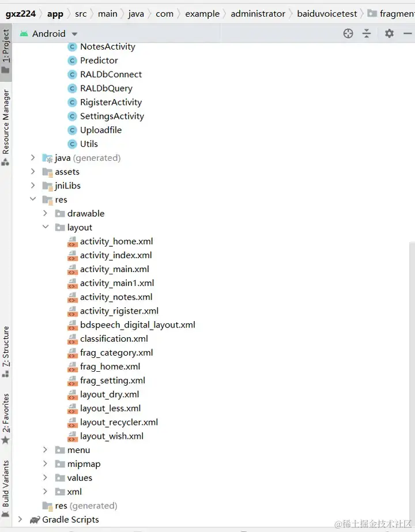Screen dimensions: 415x532
Task: Click the class icon beside Predictor
Action: pyautogui.click(x=72, y=61)
